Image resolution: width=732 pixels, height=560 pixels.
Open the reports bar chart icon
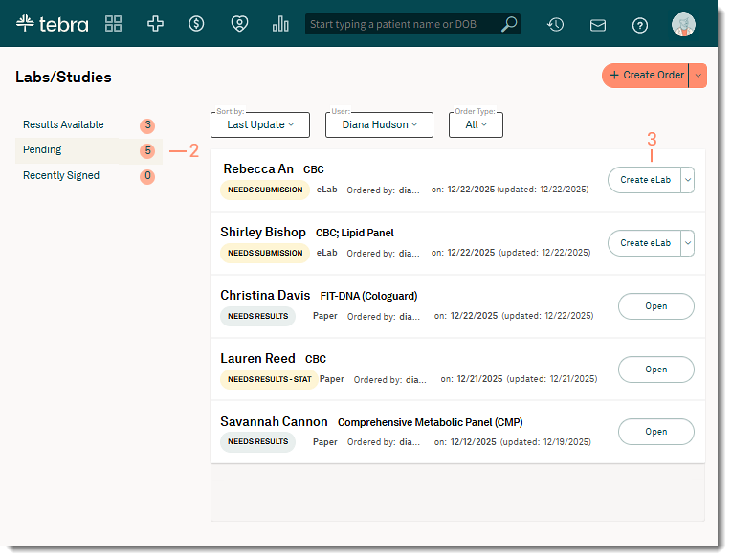[280, 24]
